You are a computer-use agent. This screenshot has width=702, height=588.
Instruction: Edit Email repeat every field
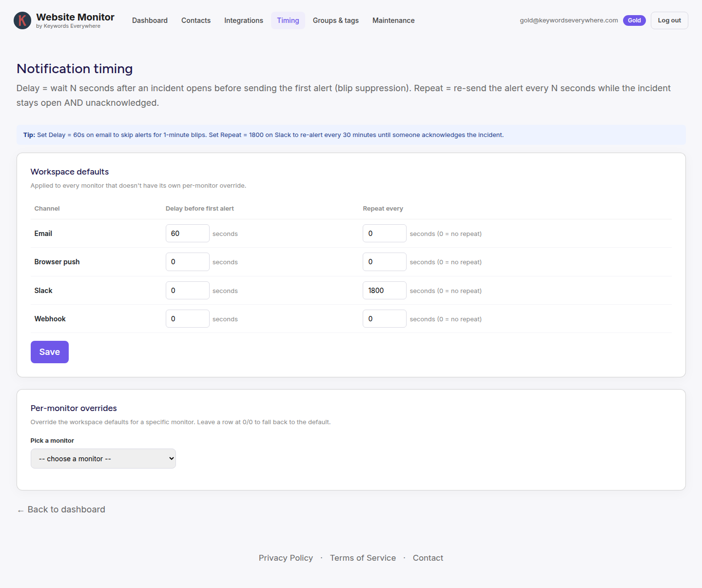point(385,234)
